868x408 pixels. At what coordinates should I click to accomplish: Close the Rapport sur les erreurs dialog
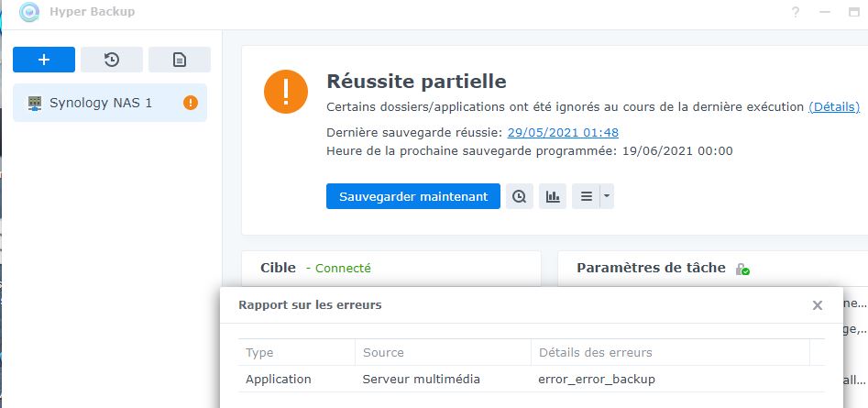coord(817,305)
